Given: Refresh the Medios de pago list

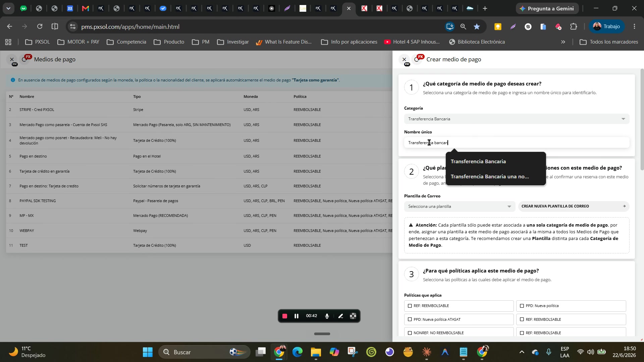Looking at the screenshot, I should click(24, 59).
